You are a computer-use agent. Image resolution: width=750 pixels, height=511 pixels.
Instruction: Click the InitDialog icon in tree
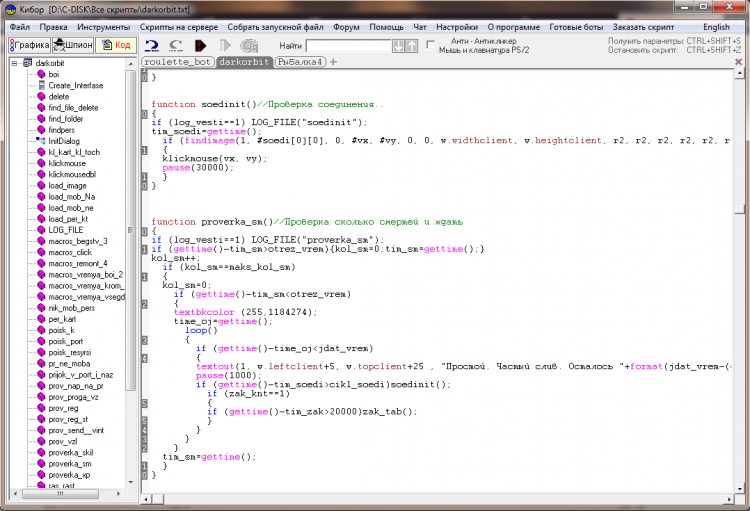[x=42, y=140]
